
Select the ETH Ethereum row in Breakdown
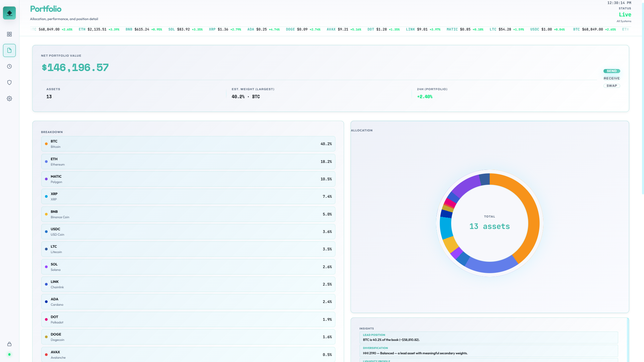point(188,161)
